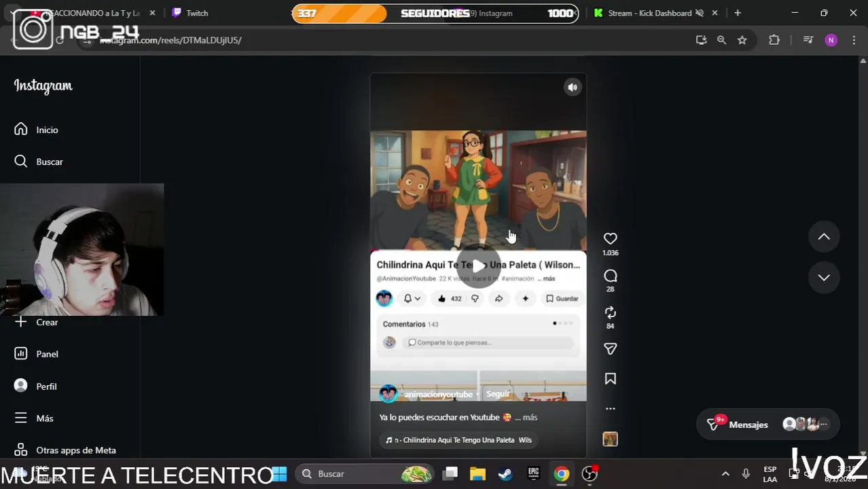Screen dimensions: 868x489
Task: Launch Steam from the taskbar
Action: click(505, 473)
